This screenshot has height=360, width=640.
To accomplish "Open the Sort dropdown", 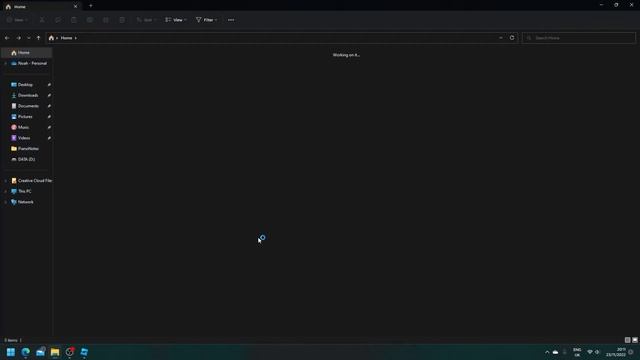I will click(x=147, y=20).
